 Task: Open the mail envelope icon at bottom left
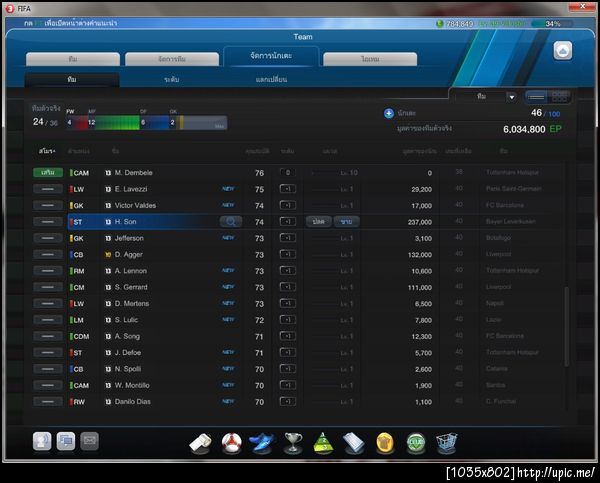tap(90, 441)
